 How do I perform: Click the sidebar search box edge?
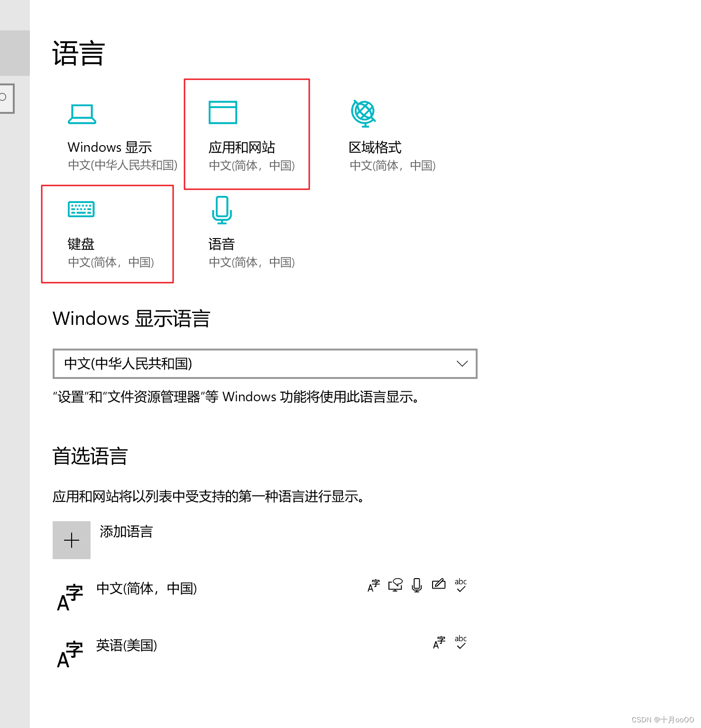(7, 98)
